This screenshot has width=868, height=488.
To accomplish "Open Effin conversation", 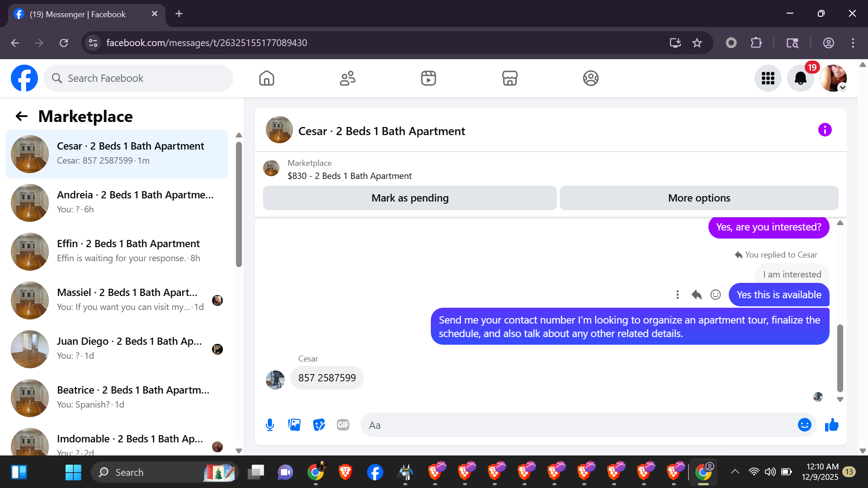I will point(117,252).
